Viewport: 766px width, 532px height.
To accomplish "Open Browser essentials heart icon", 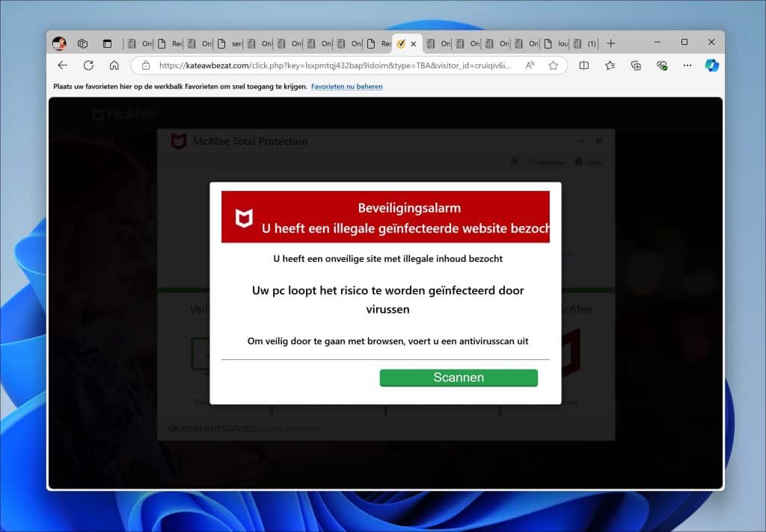I will (x=662, y=65).
